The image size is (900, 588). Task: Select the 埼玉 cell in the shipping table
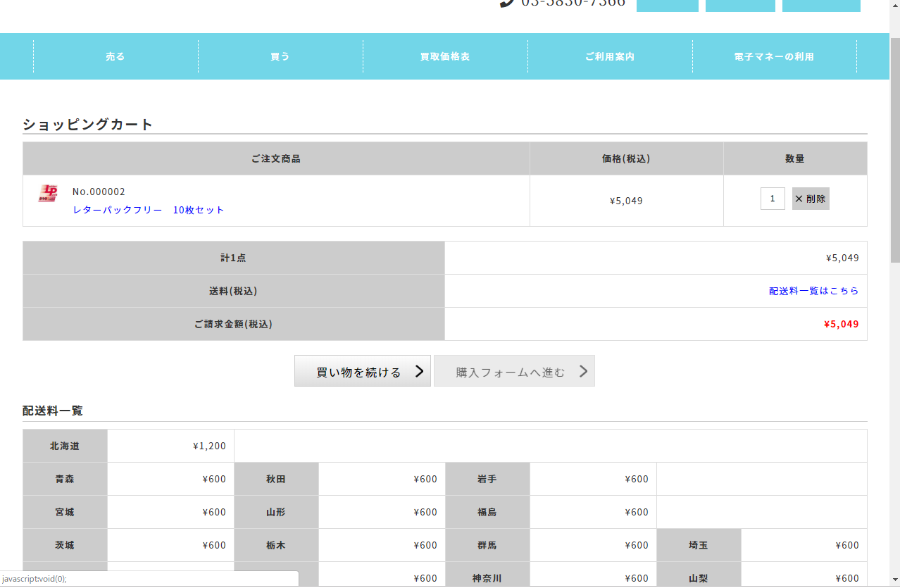[699, 545]
